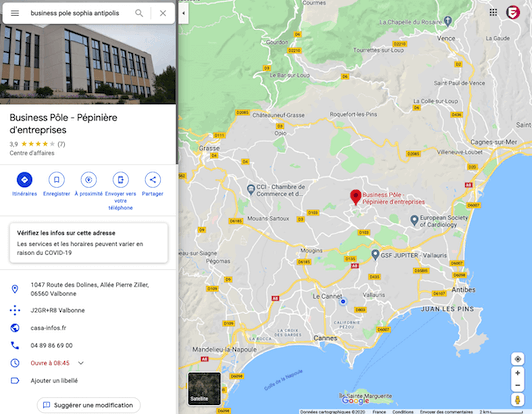Toggle the Satellite layer thumbnail
This screenshot has width=532, height=414.
click(x=204, y=389)
